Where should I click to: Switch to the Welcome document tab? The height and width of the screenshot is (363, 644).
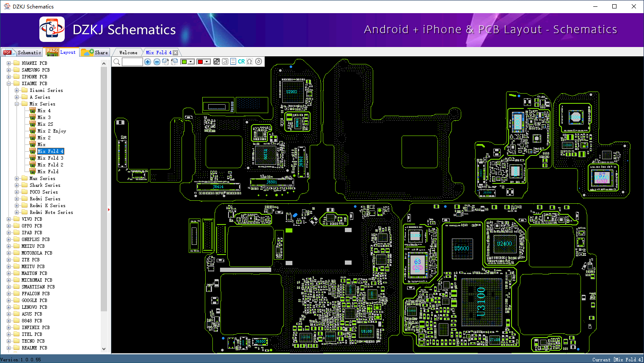point(128,53)
